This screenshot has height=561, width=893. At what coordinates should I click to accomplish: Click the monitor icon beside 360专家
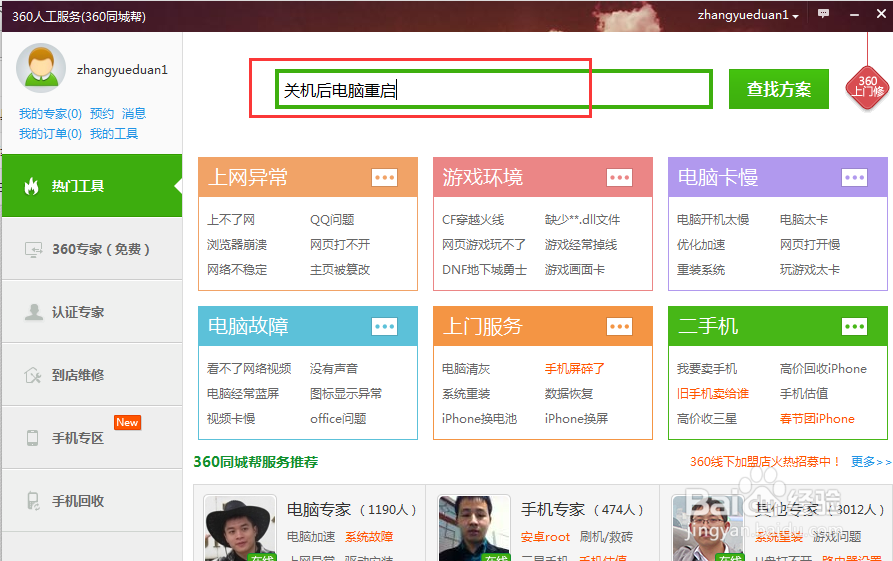coord(33,249)
